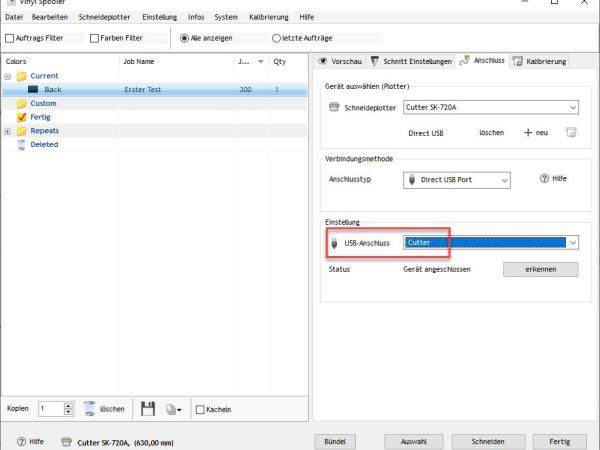Open the Anschlusstyp Direct USB Port dropdown
This screenshot has height=450, width=600.
pos(456,180)
